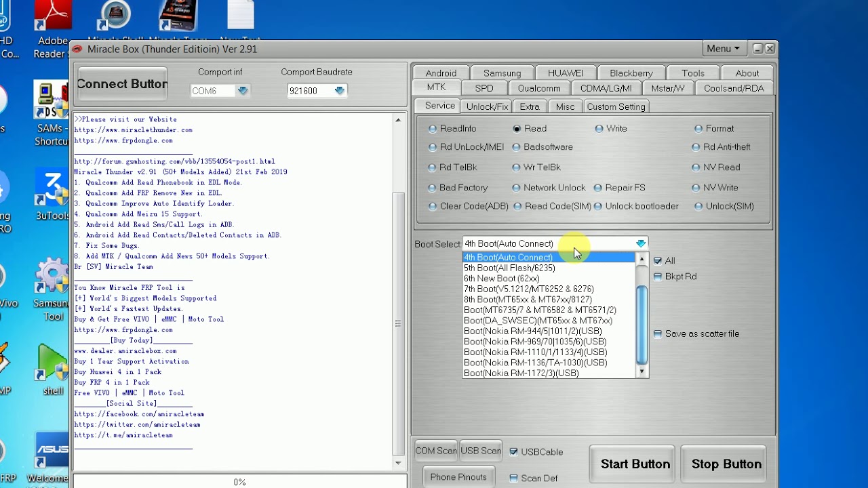Open the shell desktop shortcut icon

point(53,369)
